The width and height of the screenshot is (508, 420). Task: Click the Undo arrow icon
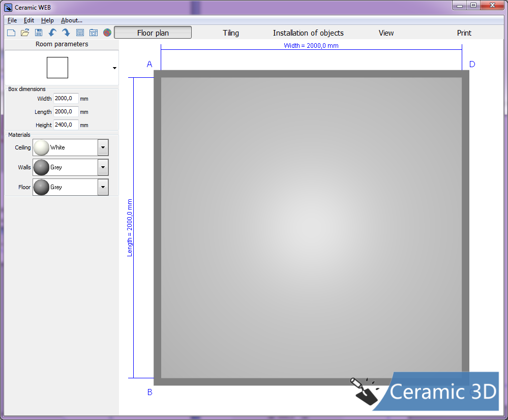point(52,33)
